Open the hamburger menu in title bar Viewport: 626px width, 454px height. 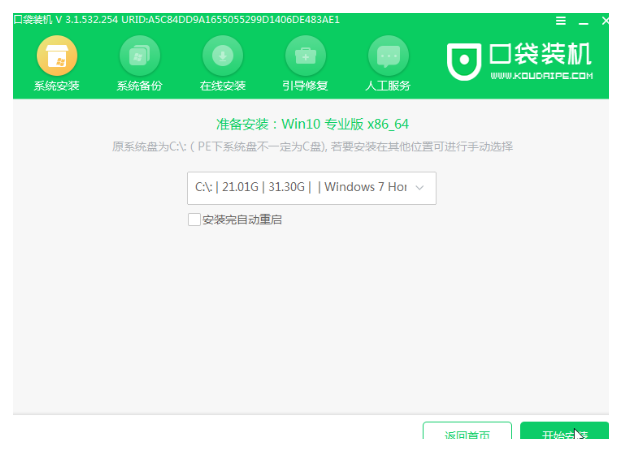click(560, 21)
